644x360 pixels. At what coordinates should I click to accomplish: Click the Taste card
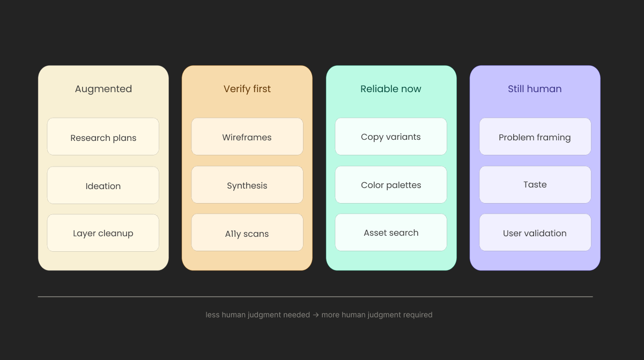coord(535,185)
